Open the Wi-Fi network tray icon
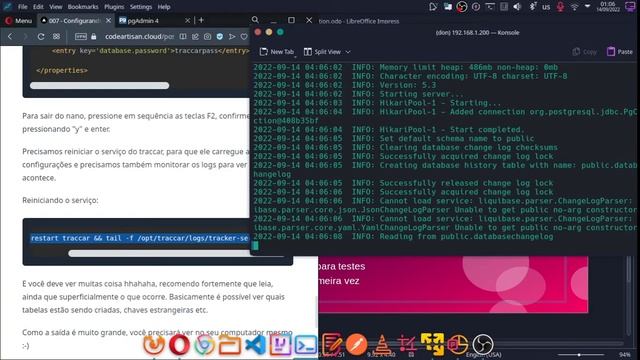The height and width of the screenshot is (360, 640). pos(574,7)
